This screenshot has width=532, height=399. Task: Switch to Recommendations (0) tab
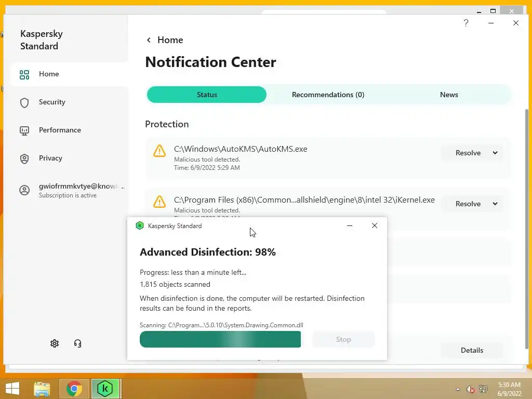[328, 95]
